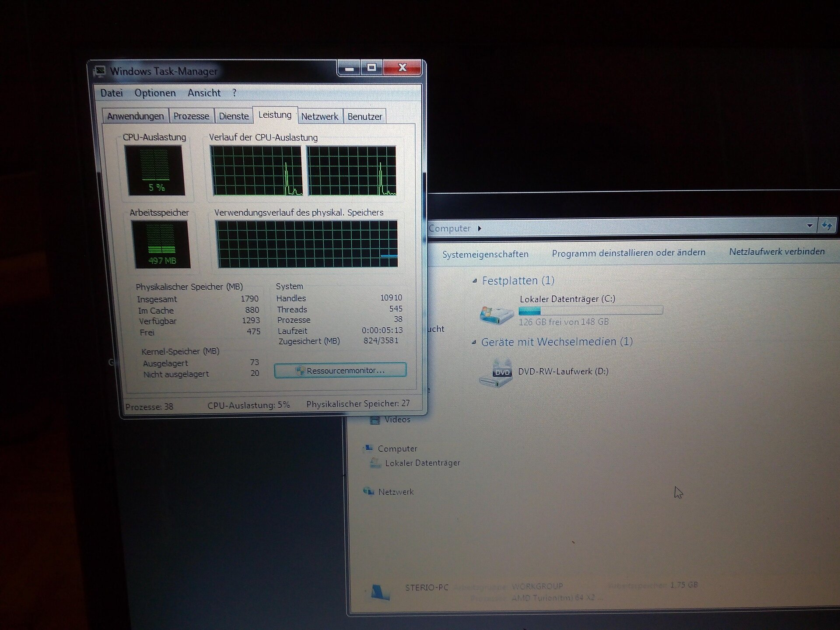Click the Insgesamt 1790 memory value
Viewport: 840px width, 630px height.
249,299
